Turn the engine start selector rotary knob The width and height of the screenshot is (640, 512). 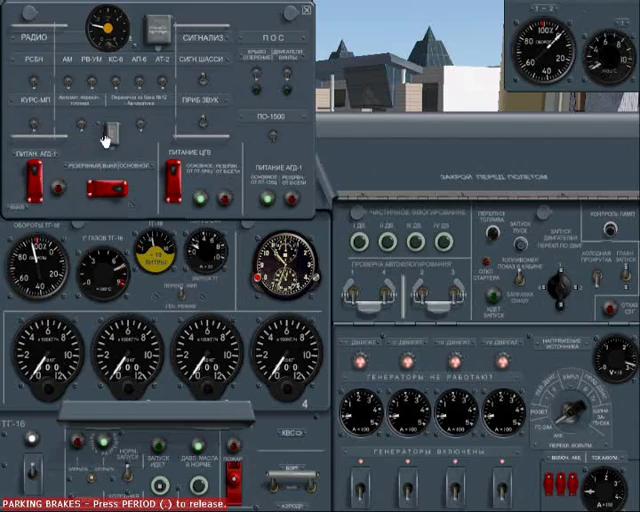coord(559,287)
